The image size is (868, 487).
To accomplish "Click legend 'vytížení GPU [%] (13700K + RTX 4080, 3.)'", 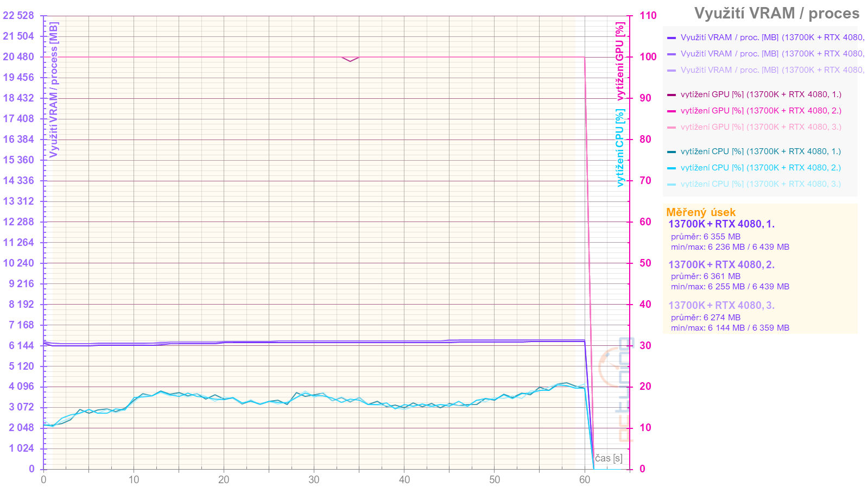I will point(755,127).
